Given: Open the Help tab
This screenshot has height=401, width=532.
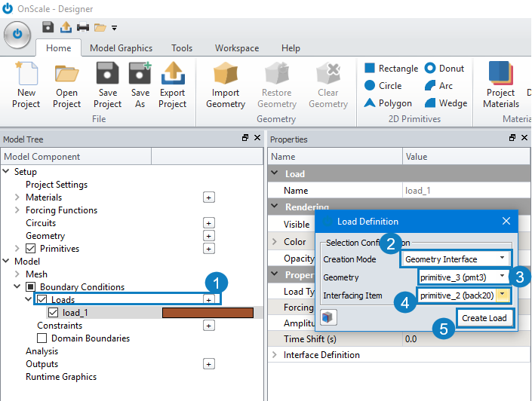Looking at the screenshot, I should click(291, 48).
